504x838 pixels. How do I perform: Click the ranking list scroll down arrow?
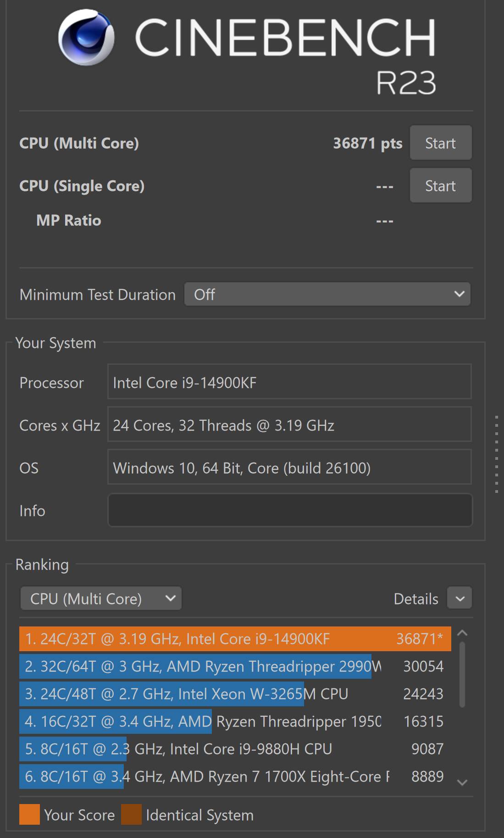pyautogui.click(x=462, y=782)
